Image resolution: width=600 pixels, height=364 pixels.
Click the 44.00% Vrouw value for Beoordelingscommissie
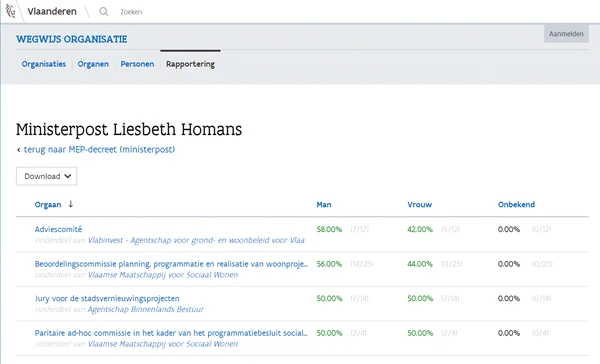[x=420, y=264]
